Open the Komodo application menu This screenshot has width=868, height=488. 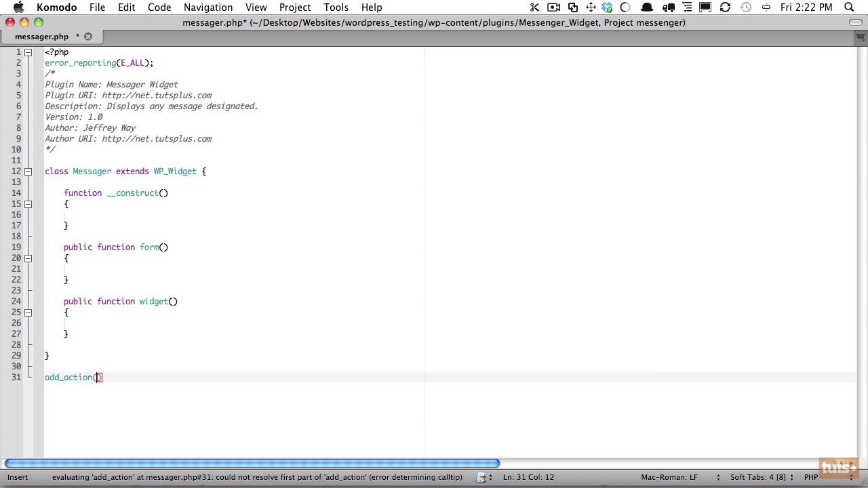tap(56, 7)
